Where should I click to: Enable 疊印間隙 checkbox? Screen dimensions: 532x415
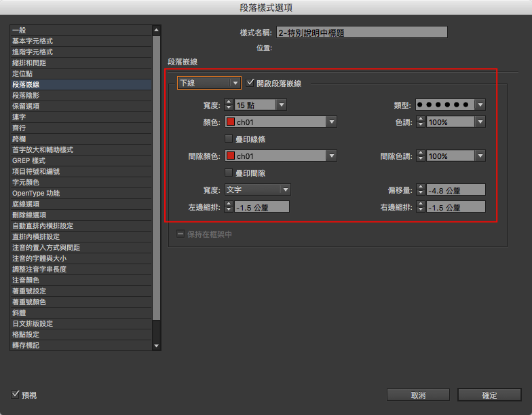click(229, 173)
